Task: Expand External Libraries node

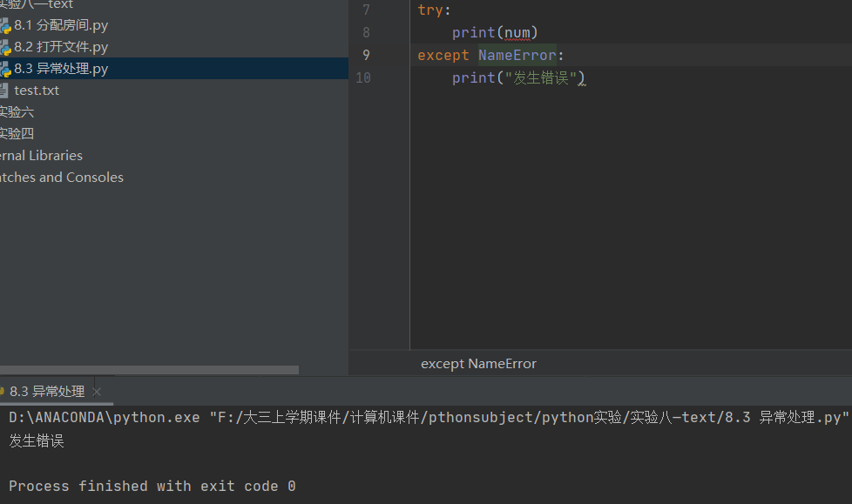Action: click(x=41, y=155)
